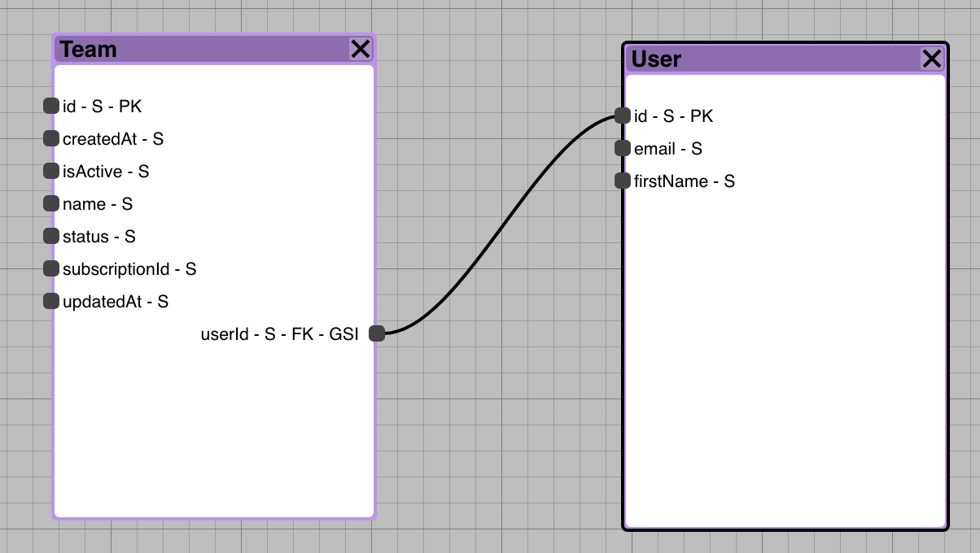Viewport: 980px width, 553px height.
Task: Click port beside firstName - S
Action: pyautogui.click(x=623, y=181)
